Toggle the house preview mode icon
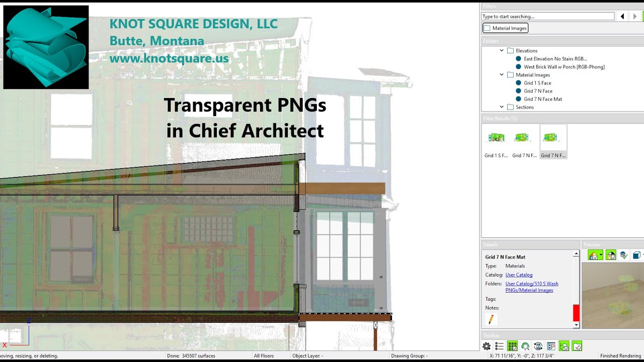The height and width of the screenshot is (362, 644). (x=594, y=255)
